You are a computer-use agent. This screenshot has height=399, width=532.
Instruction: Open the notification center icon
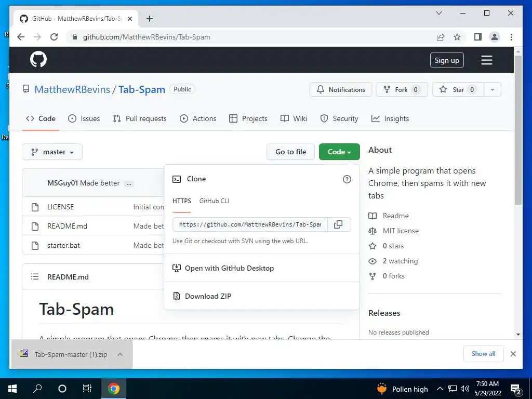516,389
